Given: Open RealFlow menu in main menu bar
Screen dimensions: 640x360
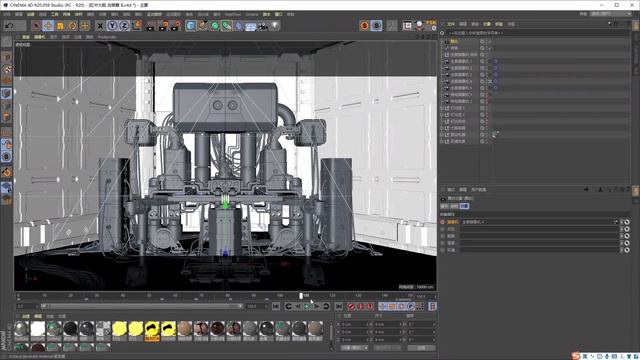Looking at the screenshot, I should tap(233, 14).
